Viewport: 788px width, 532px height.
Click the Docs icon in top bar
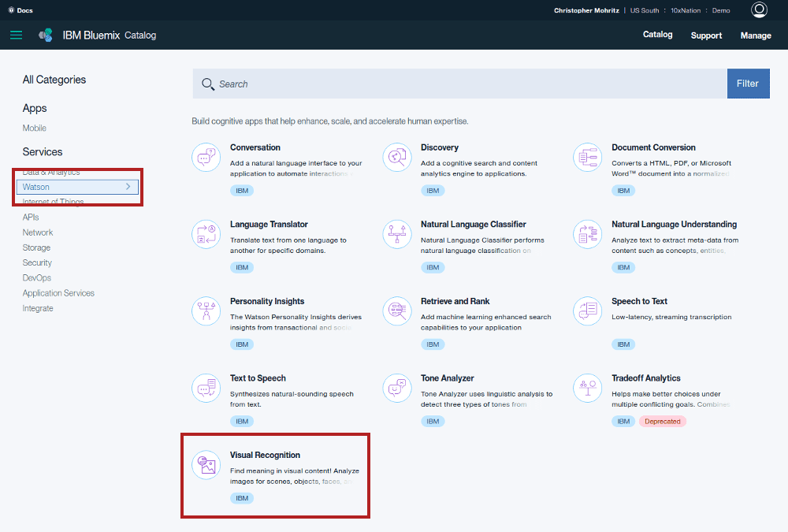11,10
